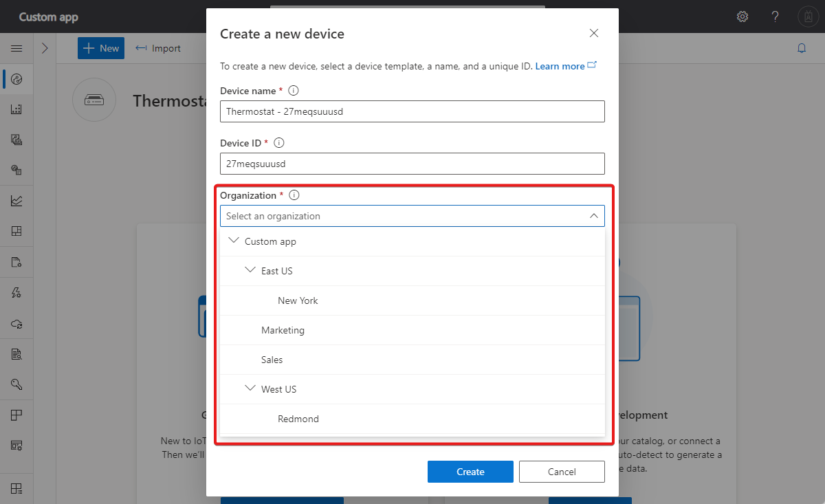The image size is (825, 504).
Task: Open settings gear in top bar
Action: pos(742,17)
